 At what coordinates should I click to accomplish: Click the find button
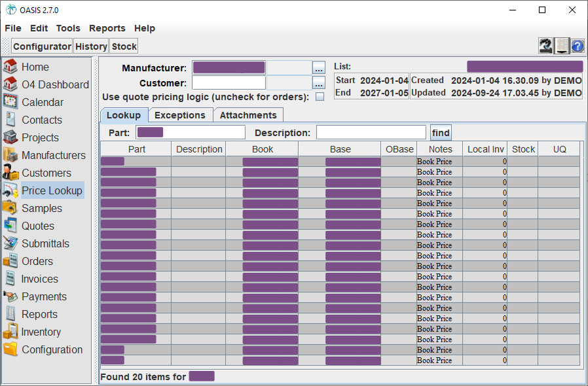[x=441, y=133]
